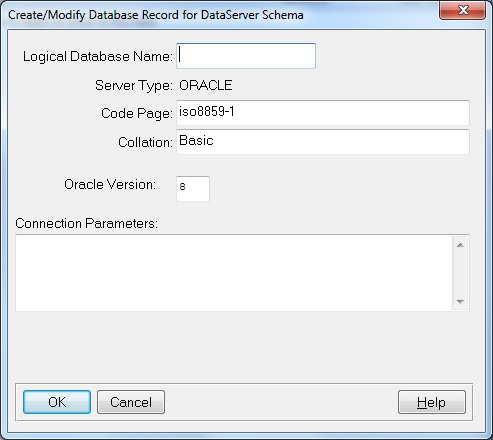Click the ORACLE server type text
This screenshot has width=493, height=440.
(206, 85)
